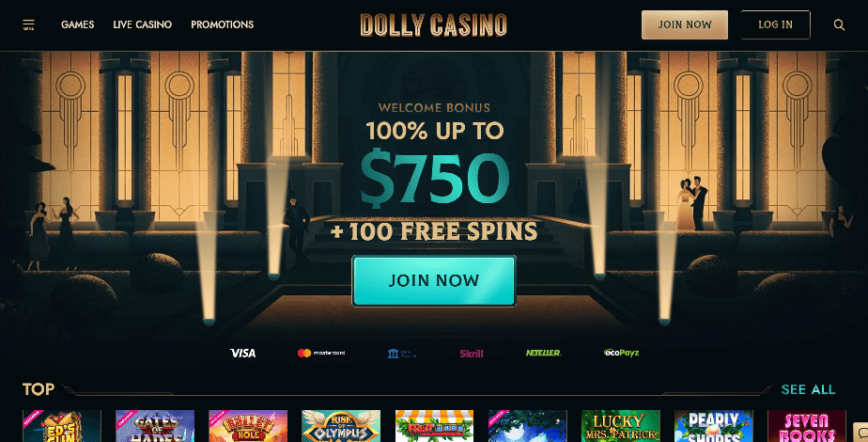Open the Seven Books game thumbnail
The width and height of the screenshot is (868, 442).
click(x=807, y=426)
